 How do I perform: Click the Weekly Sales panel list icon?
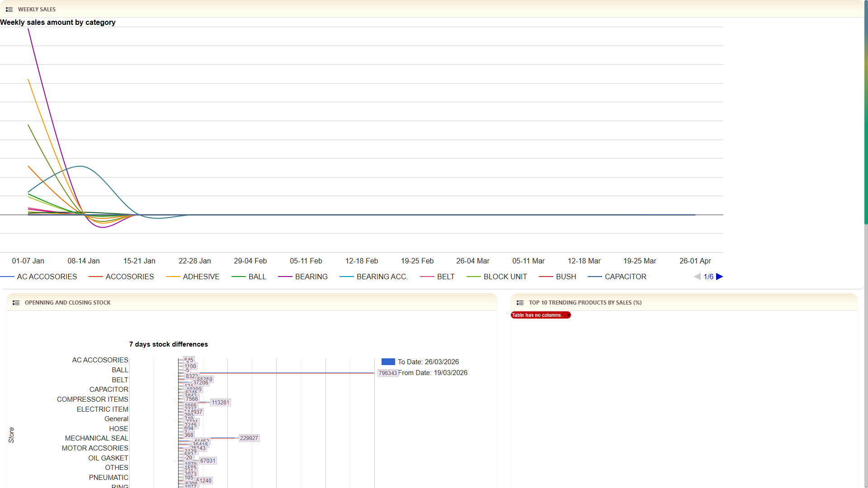pos(9,9)
